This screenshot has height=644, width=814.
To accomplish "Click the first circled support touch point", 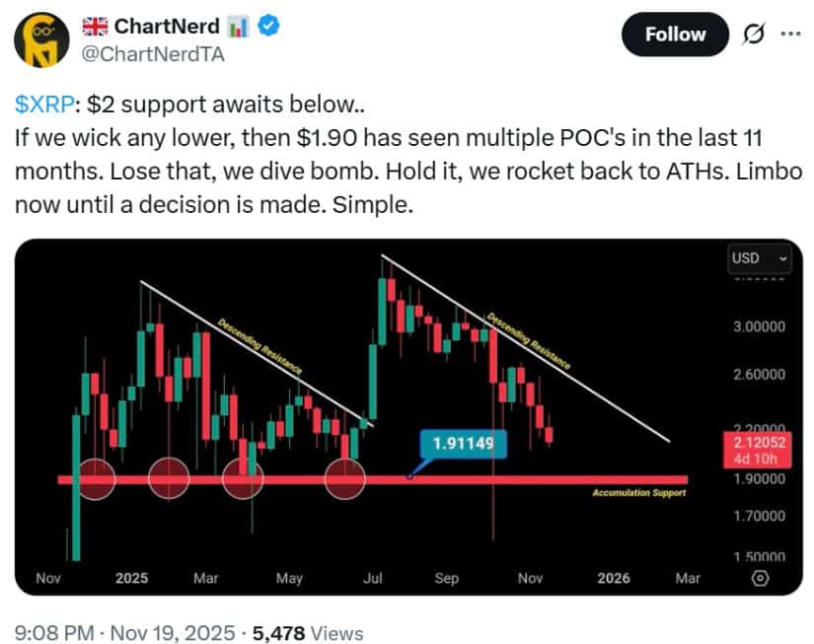I will click(x=96, y=478).
